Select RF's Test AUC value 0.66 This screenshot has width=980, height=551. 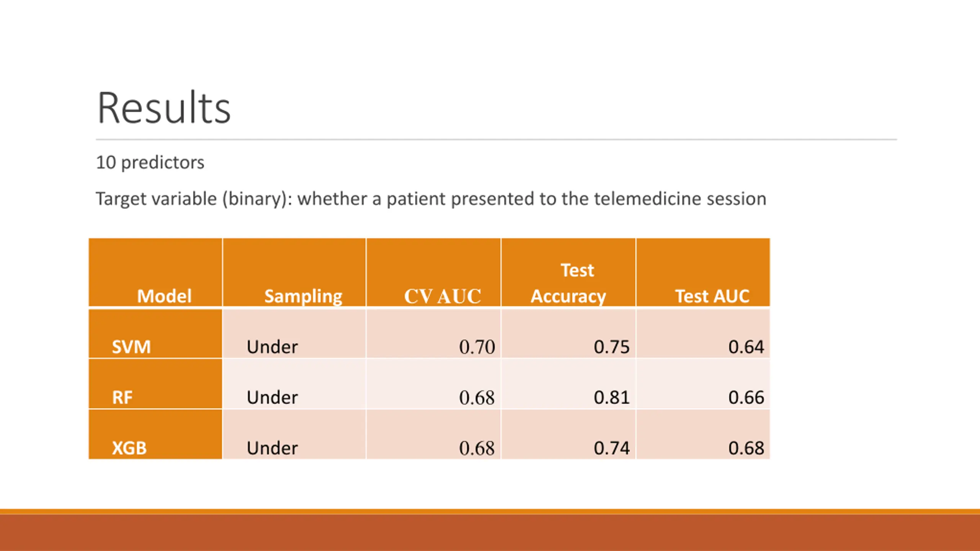click(746, 397)
